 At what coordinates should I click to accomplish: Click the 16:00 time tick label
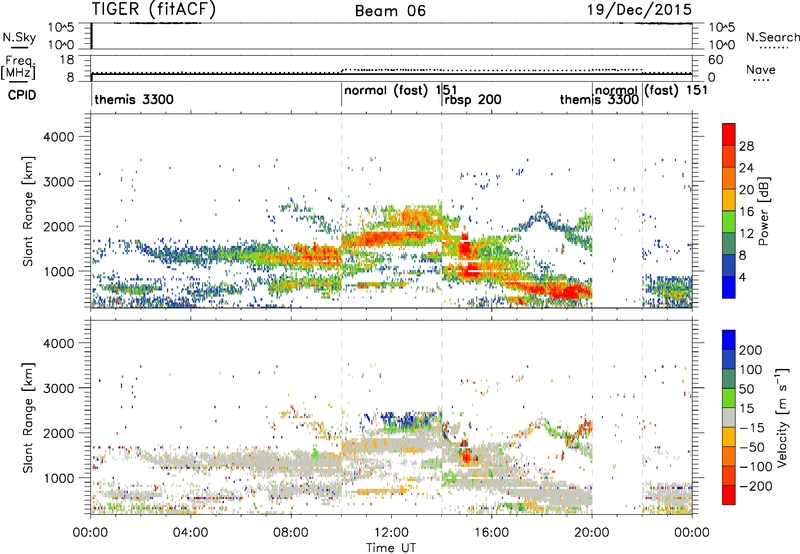(x=491, y=533)
